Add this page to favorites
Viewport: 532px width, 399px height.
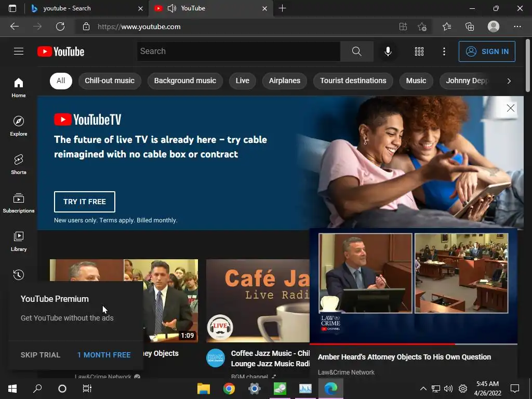422,26
